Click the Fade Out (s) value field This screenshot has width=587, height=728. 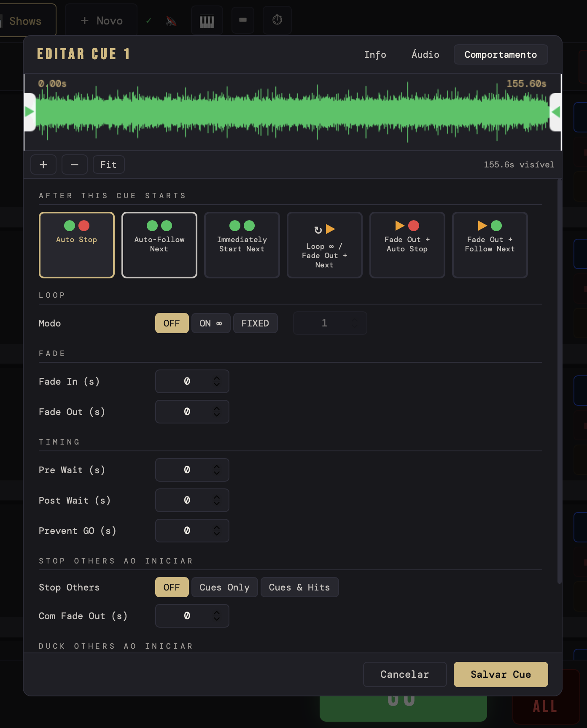pyautogui.click(x=192, y=412)
